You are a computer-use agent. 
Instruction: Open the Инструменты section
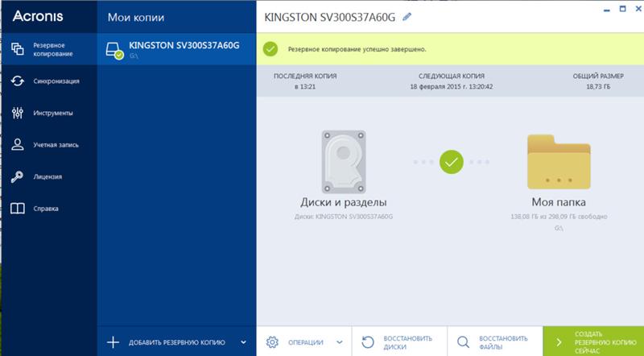tap(49, 113)
